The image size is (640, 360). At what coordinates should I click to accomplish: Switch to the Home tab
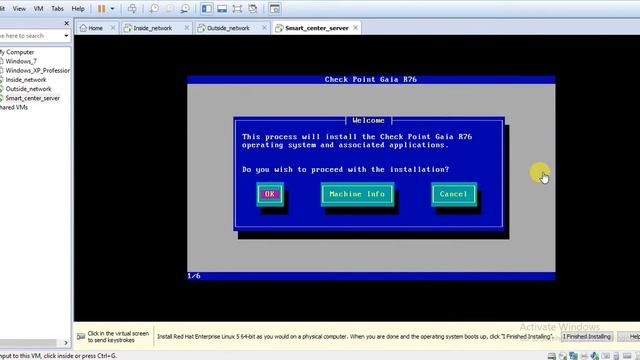[95, 28]
